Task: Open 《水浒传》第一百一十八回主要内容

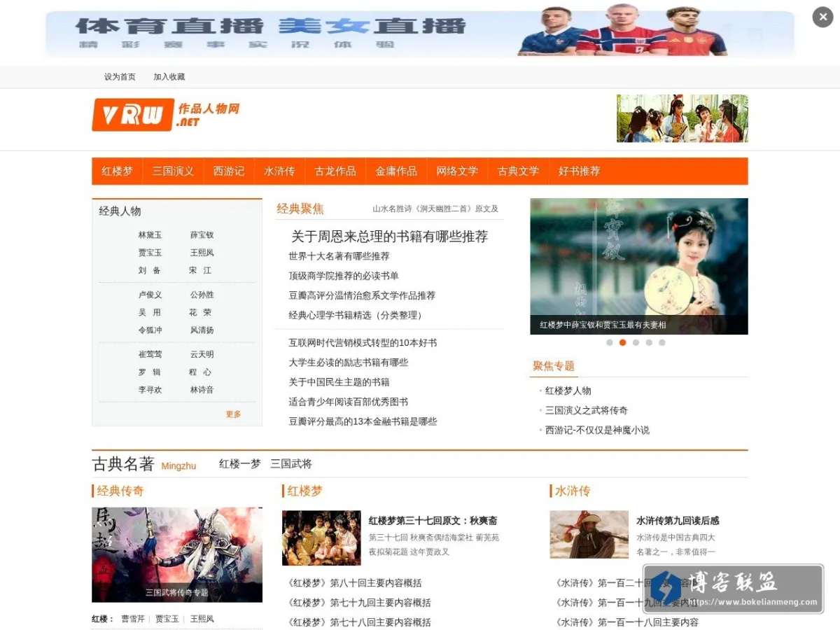Action: tap(627, 622)
